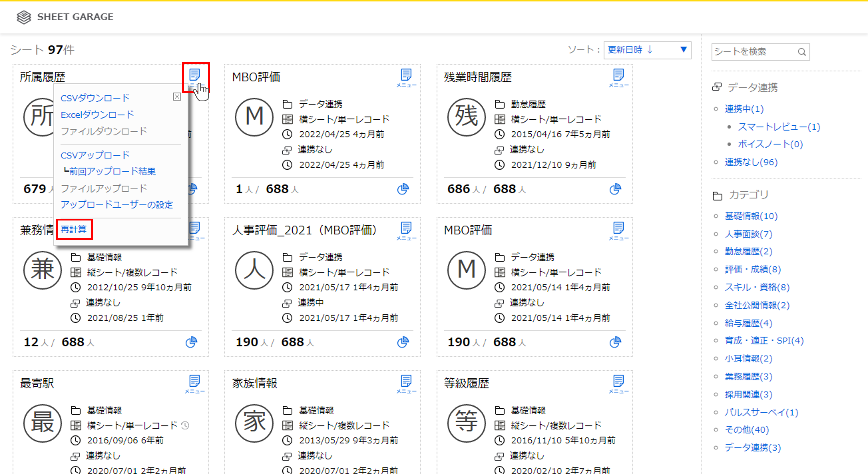Click the SHEET GARAGE logo icon
Viewport: 868px width, 474px height.
pyautogui.click(x=24, y=17)
